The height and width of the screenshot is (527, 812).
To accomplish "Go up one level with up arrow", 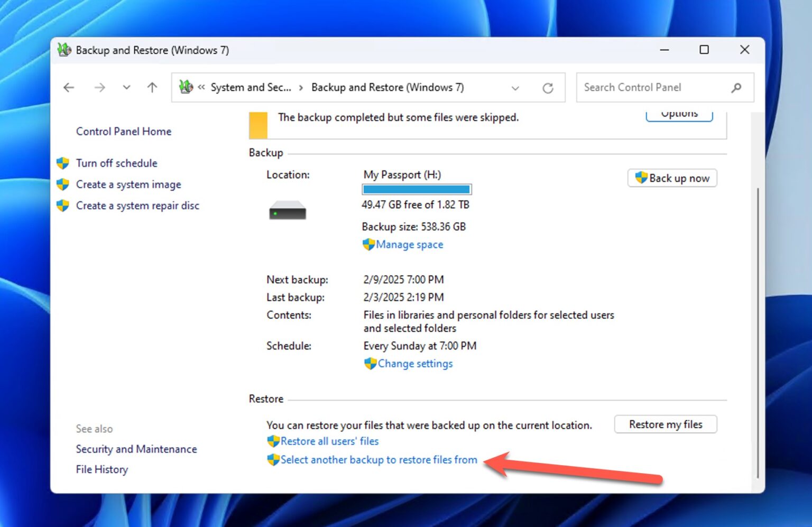I will pos(152,87).
